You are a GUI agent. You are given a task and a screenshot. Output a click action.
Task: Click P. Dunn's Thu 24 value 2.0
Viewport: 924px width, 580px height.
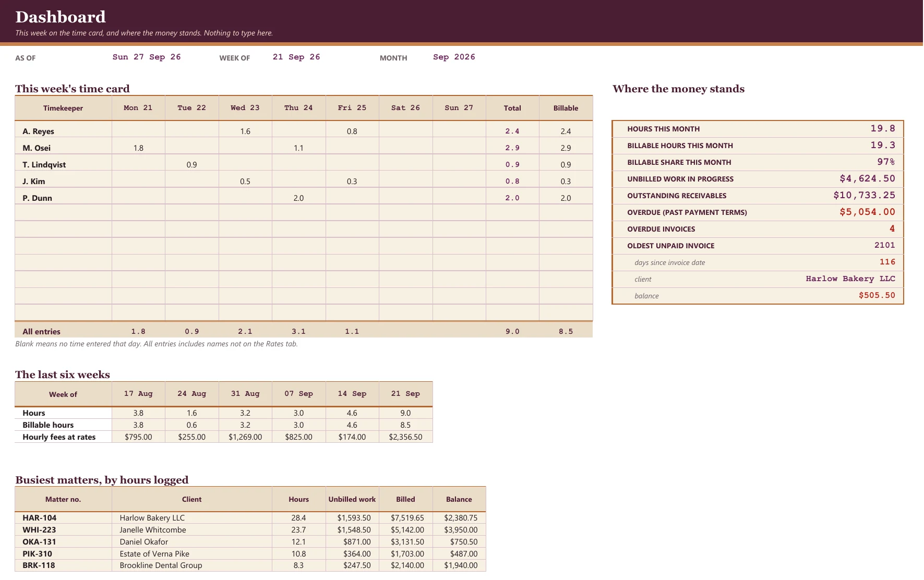[x=298, y=198]
